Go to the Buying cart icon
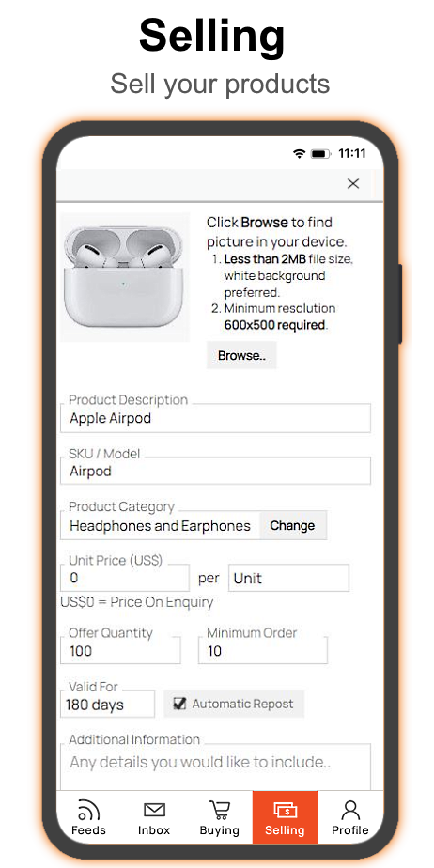Image resolution: width=434 pixels, height=868 pixels. [220, 810]
